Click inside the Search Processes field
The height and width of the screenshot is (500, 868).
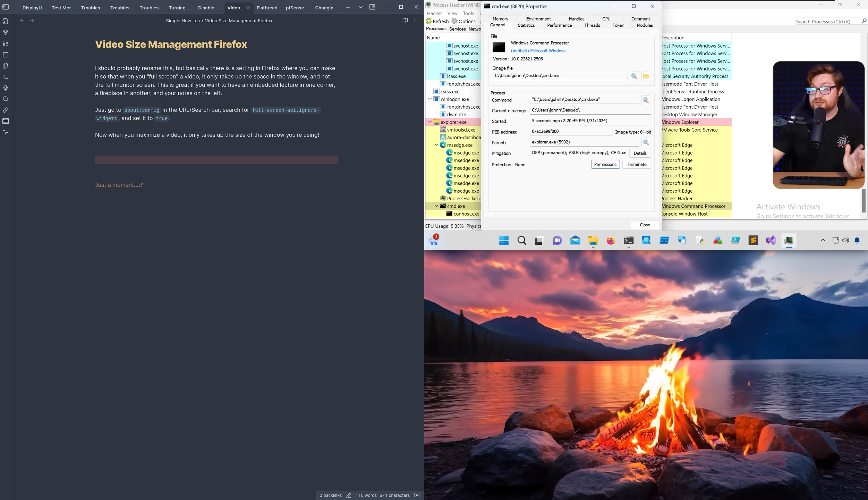pos(826,21)
